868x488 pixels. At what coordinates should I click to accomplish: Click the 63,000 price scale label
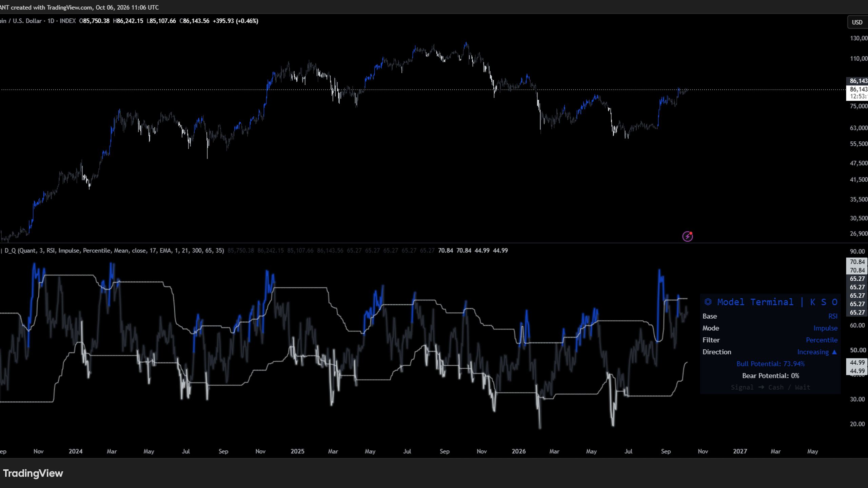pyautogui.click(x=859, y=128)
